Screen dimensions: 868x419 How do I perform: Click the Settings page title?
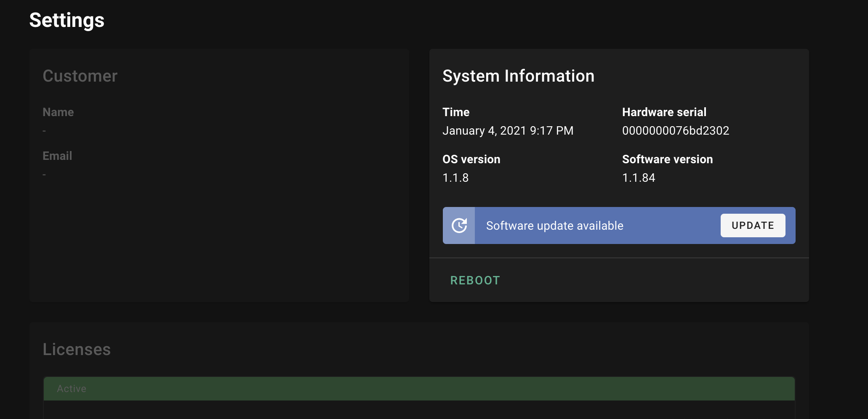click(x=67, y=20)
